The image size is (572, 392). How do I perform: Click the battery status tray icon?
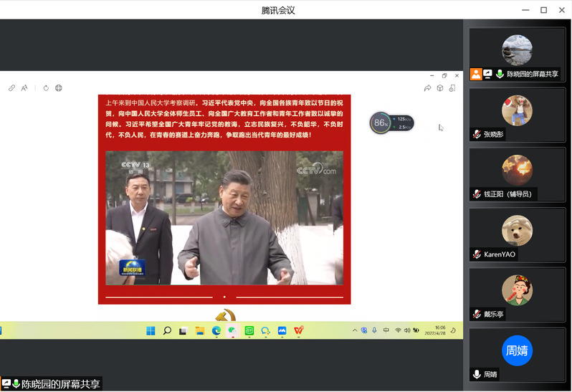(416, 330)
